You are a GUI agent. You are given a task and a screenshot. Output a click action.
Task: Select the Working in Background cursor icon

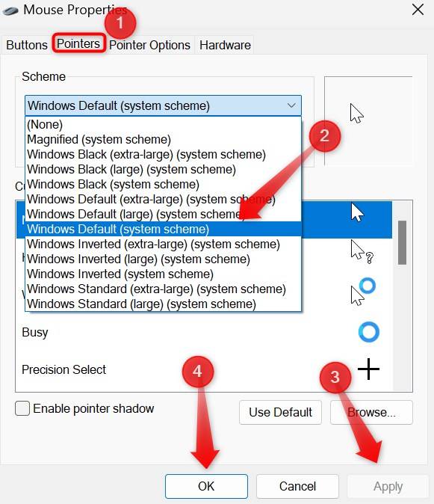tap(363, 291)
